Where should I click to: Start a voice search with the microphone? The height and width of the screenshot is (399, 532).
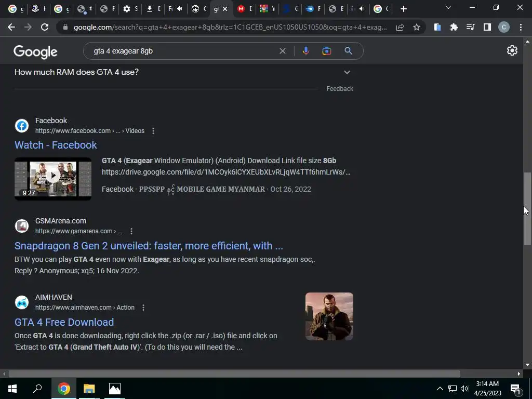pyautogui.click(x=305, y=51)
